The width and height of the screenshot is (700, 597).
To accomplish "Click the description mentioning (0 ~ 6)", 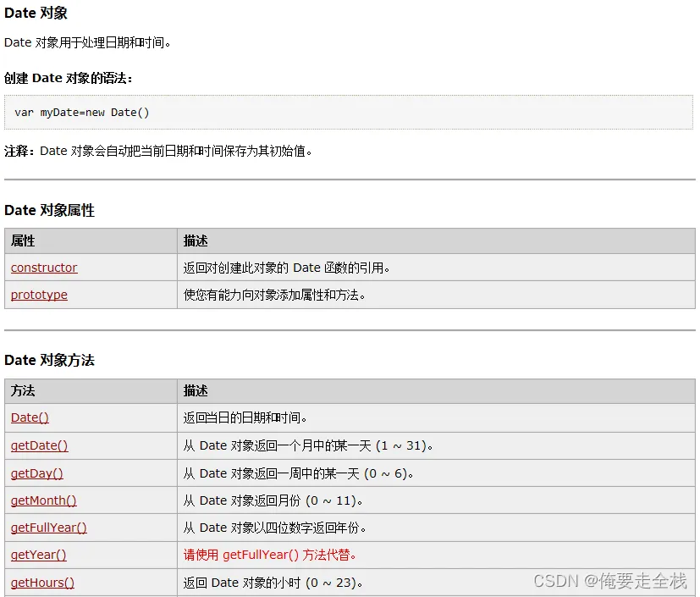I will [x=298, y=473].
